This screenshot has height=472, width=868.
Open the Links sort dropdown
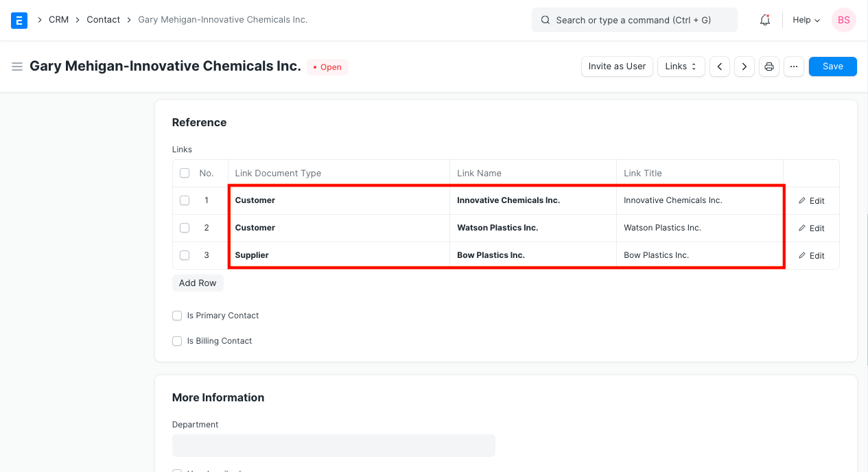[x=681, y=67]
